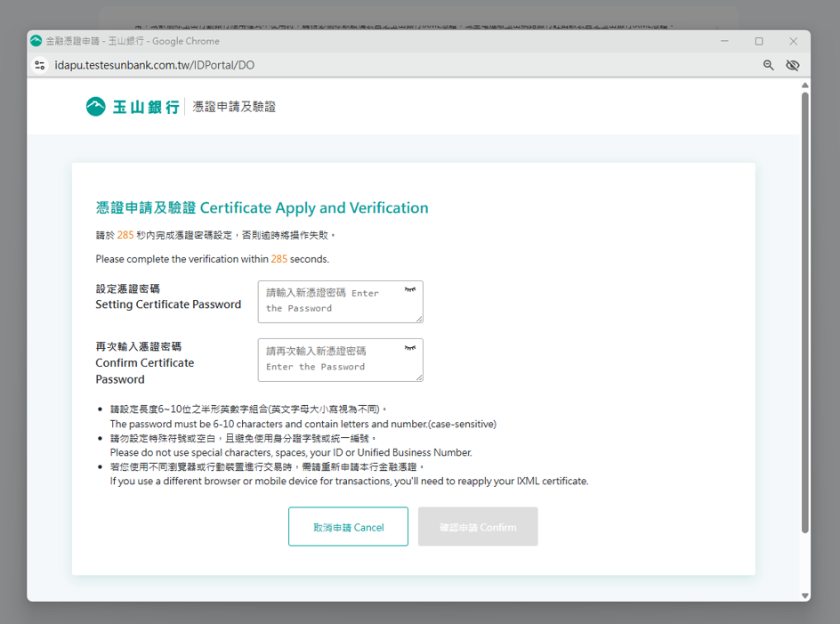This screenshot has width=840, height=624.
Task: Focus the Setting Certificate Password input
Action: click(340, 302)
